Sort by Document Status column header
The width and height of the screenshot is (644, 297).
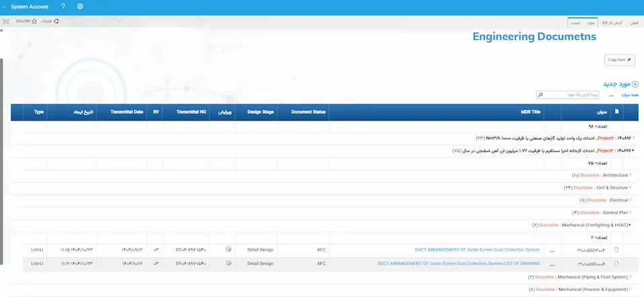(308, 112)
